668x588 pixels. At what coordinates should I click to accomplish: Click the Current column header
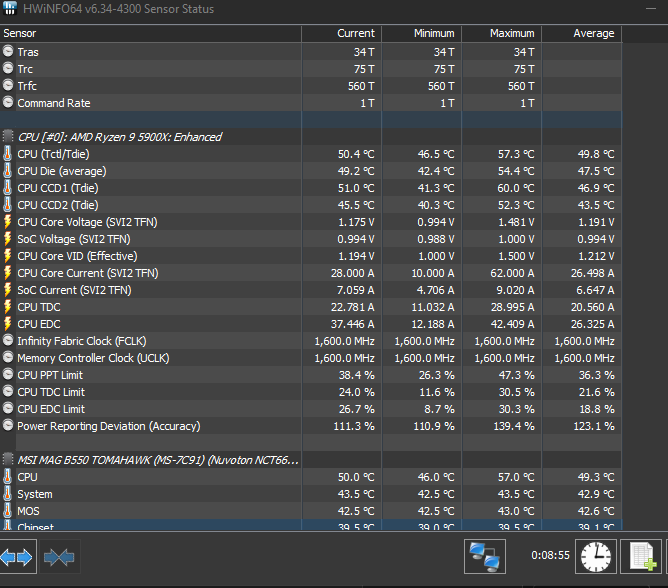click(341, 33)
